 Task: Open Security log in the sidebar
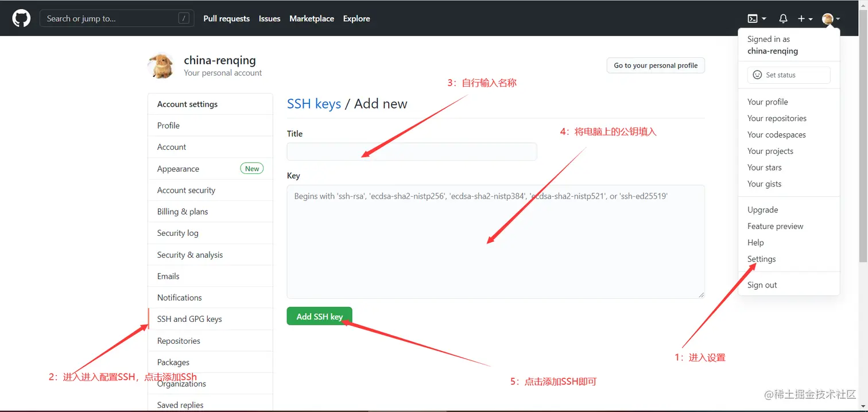210,233
